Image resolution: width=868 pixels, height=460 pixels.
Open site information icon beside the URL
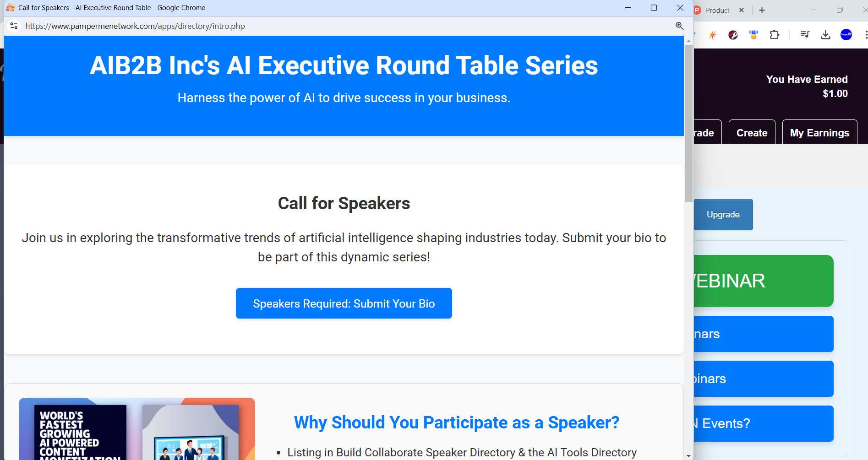(x=14, y=26)
